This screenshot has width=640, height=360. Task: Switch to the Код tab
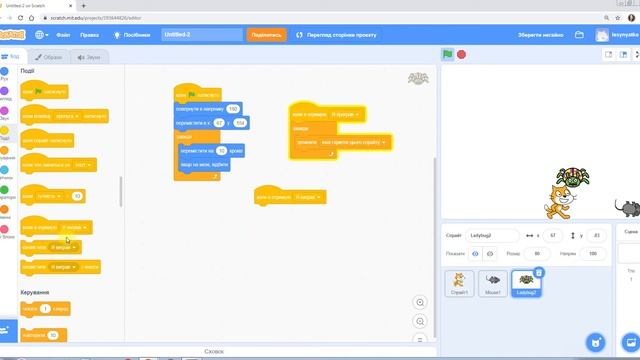click(11, 57)
